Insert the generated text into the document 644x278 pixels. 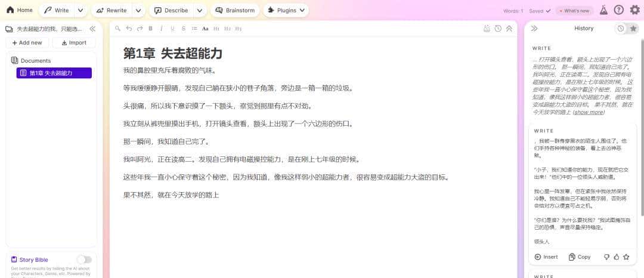click(546, 257)
